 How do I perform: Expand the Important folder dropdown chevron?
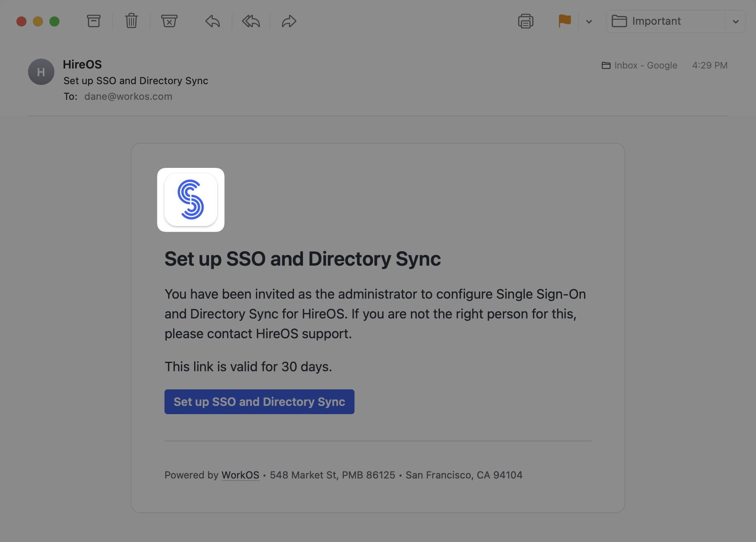(x=736, y=21)
